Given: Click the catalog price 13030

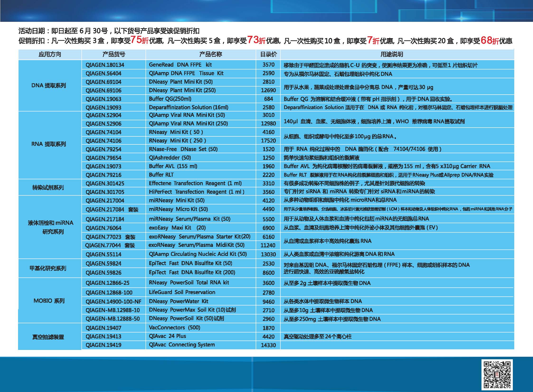Looking at the screenshot, I should click(269, 254).
